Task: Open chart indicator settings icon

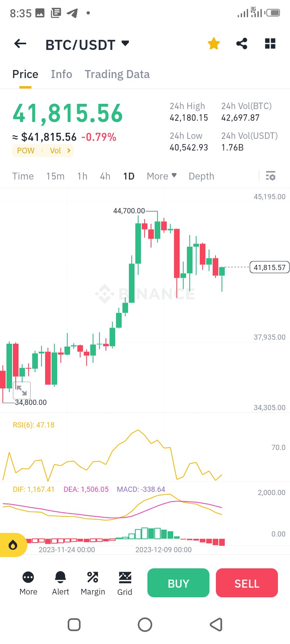Action: [271, 176]
